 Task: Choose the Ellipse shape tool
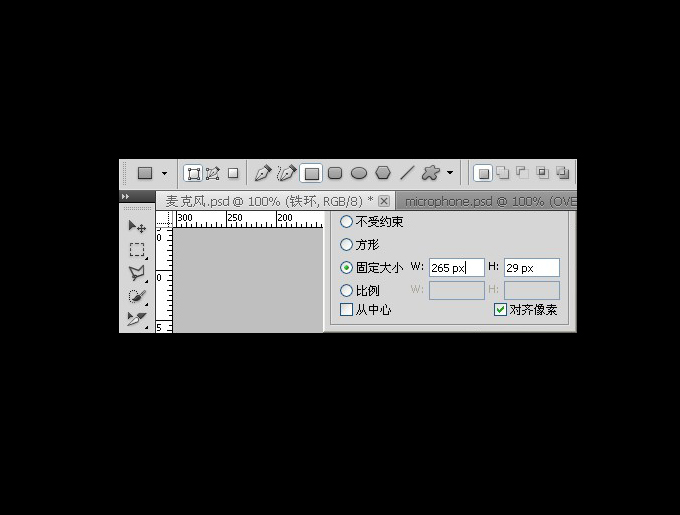(x=359, y=173)
